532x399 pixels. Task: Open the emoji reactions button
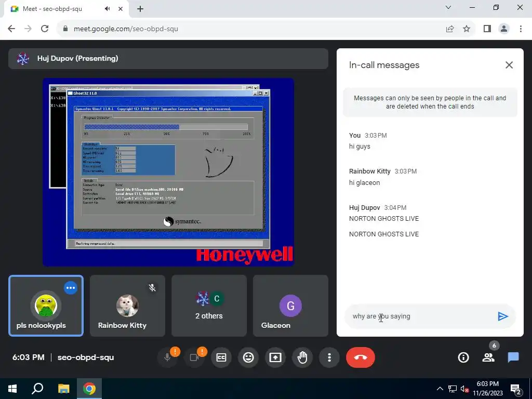click(x=248, y=357)
